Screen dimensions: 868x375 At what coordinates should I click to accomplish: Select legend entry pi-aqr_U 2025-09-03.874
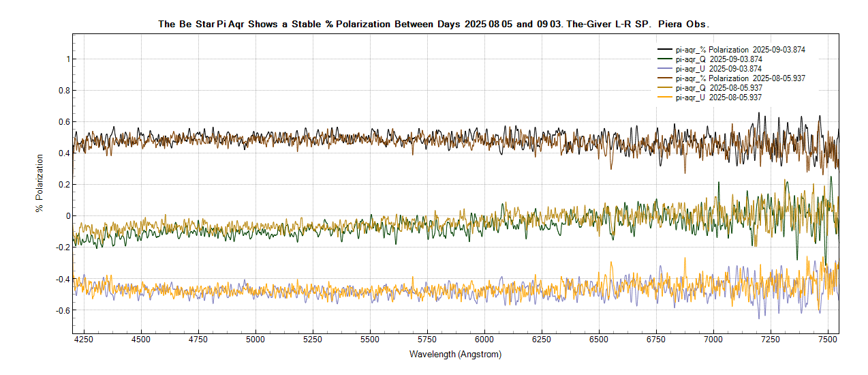718,69
